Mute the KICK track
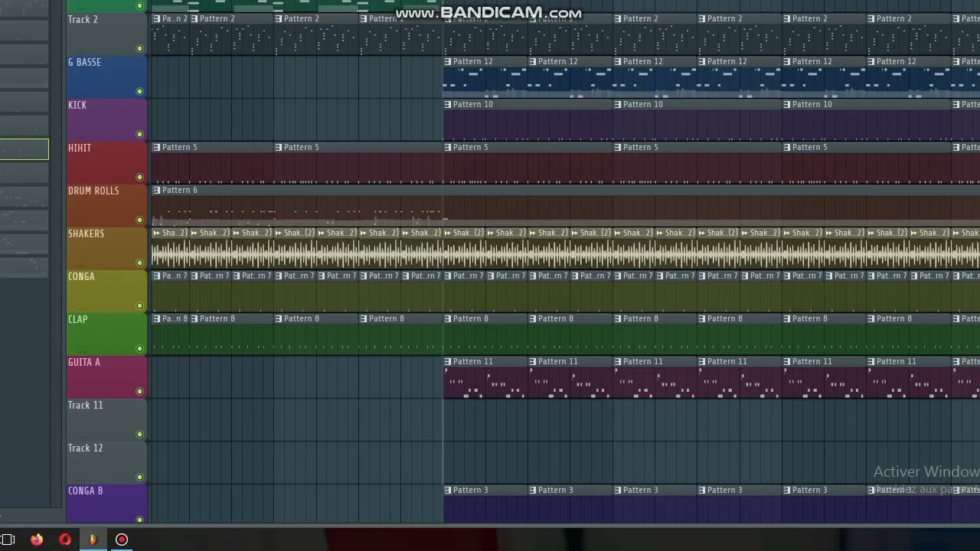This screenshot has height=551, width=980. click(139, 135)
